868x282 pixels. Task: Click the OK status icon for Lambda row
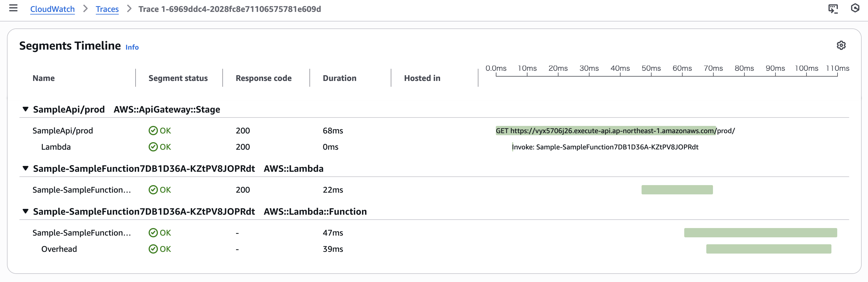click(153, 147)
